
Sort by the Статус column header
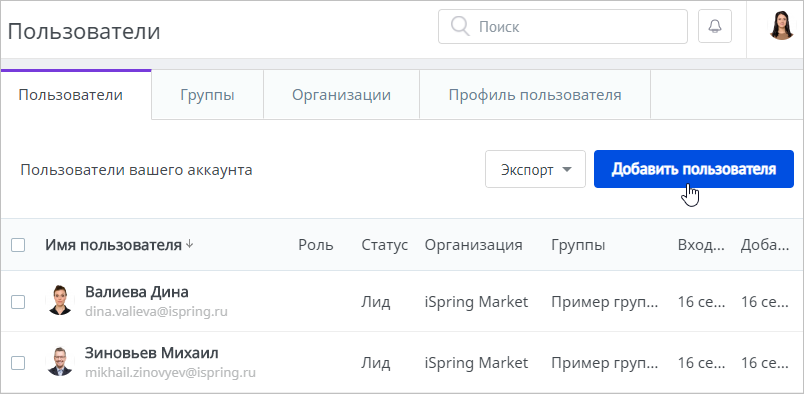coord(385,245)
